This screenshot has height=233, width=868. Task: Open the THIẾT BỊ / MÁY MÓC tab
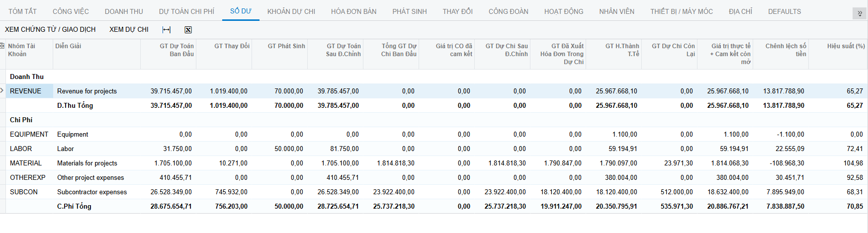point(682,11)
